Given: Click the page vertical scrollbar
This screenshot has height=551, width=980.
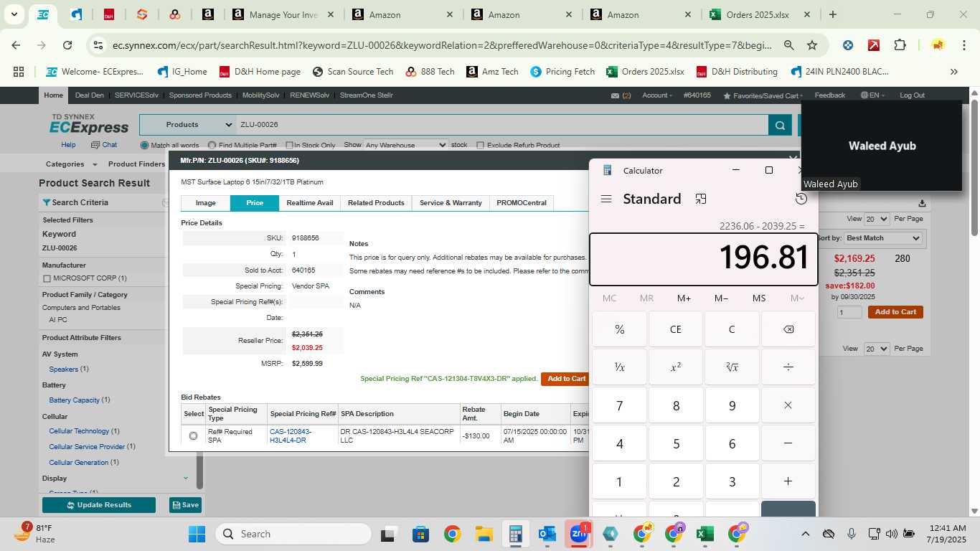Looking at the screenshot, I should 974,169.
